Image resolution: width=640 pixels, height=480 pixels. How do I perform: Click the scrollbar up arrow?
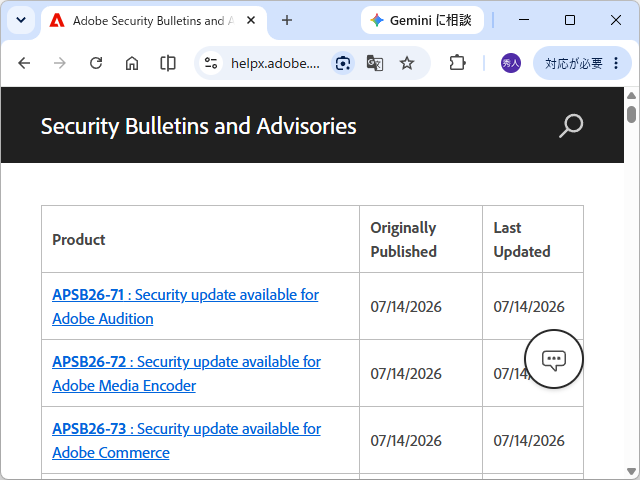[631, 95]
